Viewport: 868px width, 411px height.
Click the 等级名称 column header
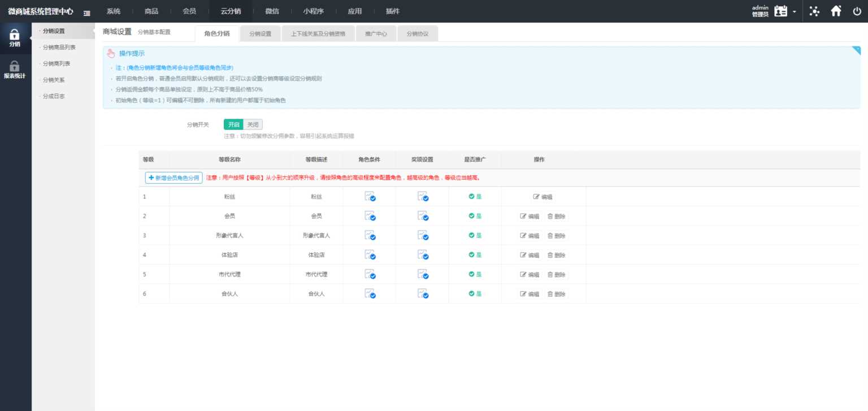229,160
